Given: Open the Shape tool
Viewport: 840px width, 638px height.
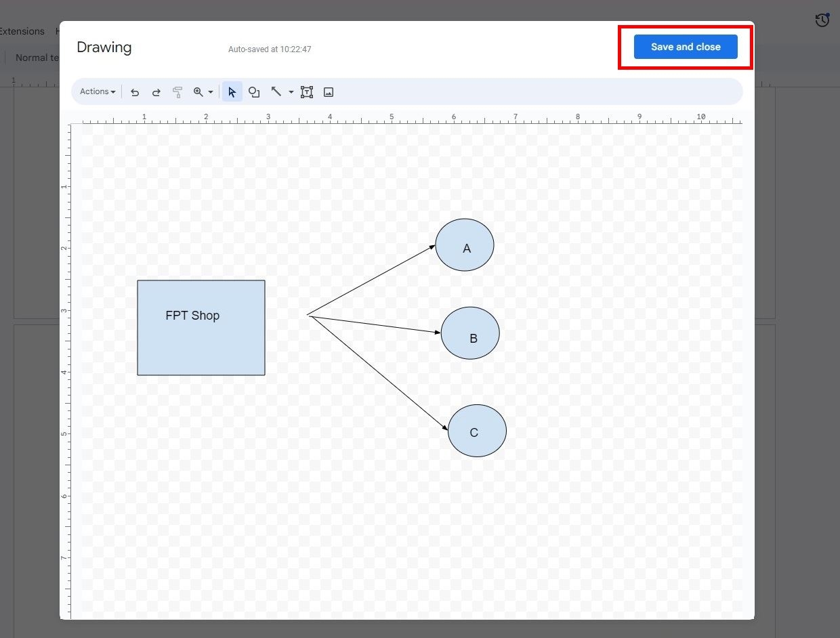Looking at the screenshot, I should [x=254, y=91].
